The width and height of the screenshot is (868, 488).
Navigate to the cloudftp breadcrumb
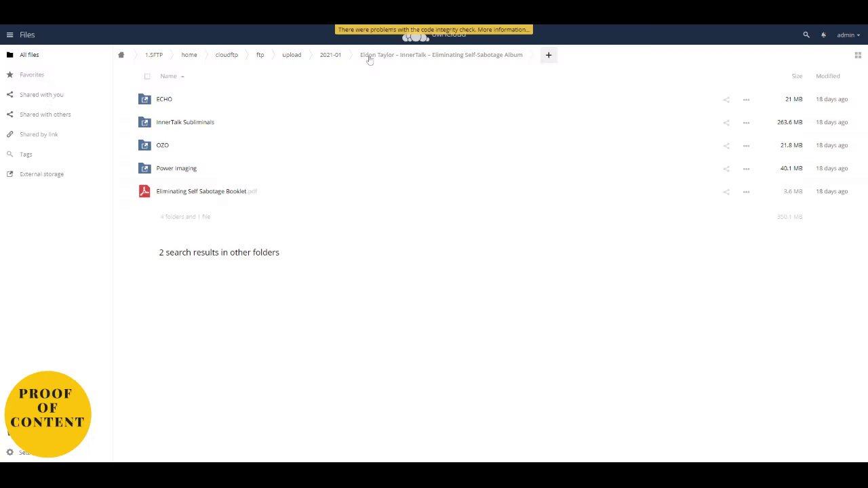(226, 55)
